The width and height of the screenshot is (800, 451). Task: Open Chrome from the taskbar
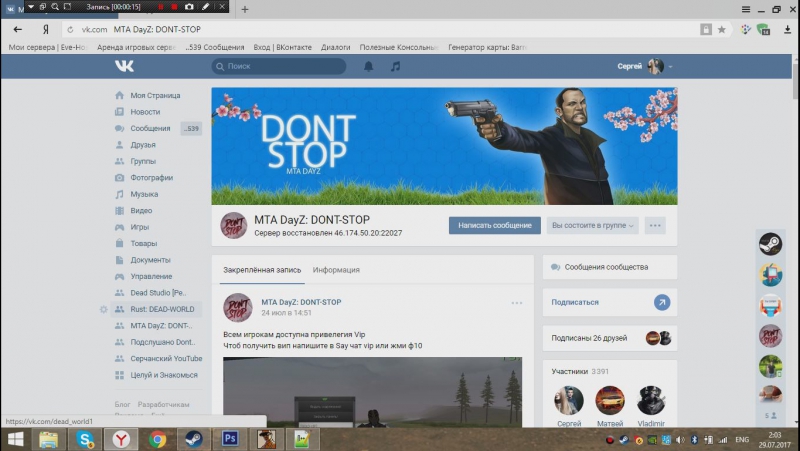pos(158,439)
